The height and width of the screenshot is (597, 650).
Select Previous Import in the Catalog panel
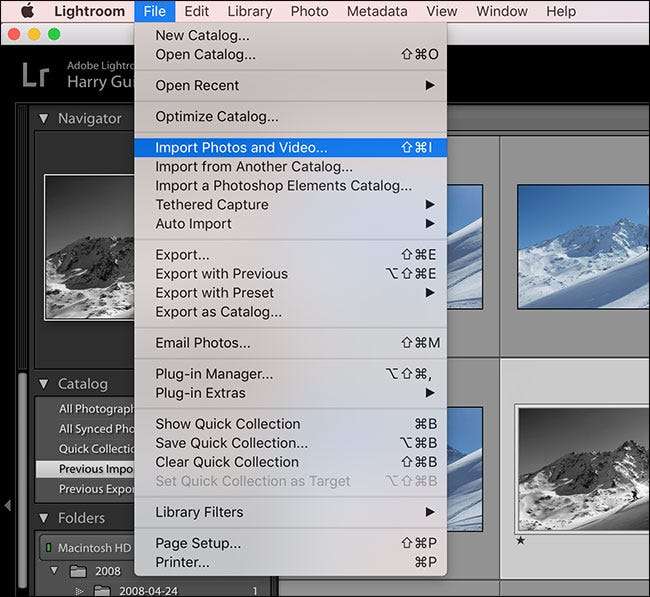[x=95, y=469]
